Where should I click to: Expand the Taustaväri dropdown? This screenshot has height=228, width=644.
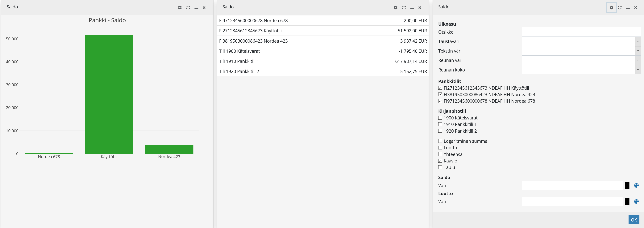pos(638,41)
